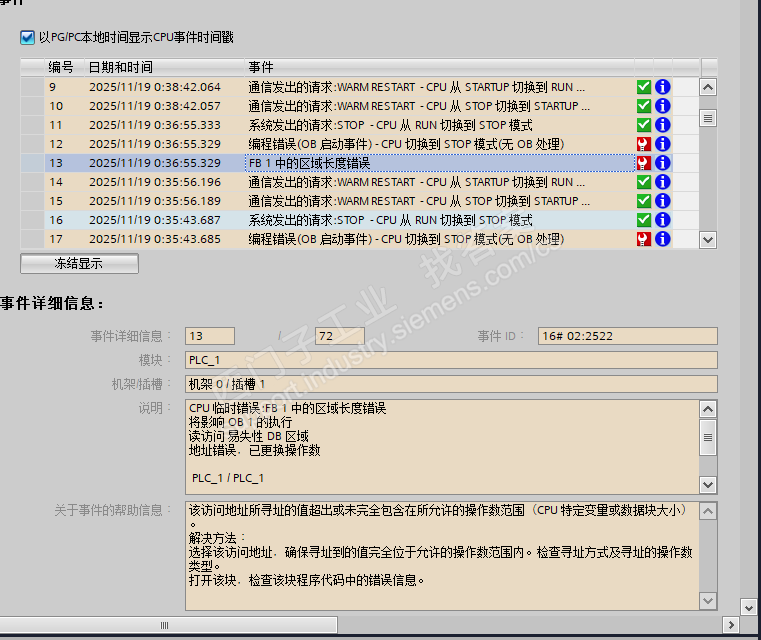This screenshot has height=640, width=761.
Task: Click the help info box's up scroll arrow
Action: pos(708,511)
